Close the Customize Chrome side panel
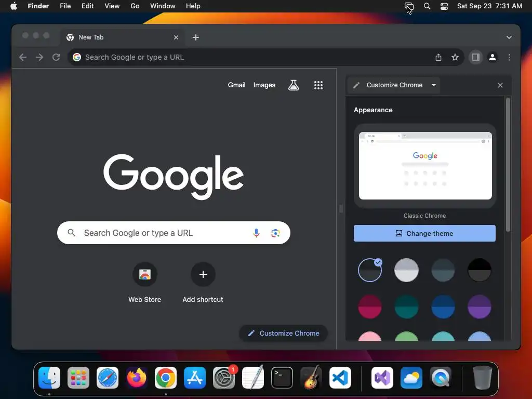The height and width of the screenshot is (399, 532). [x=500, y=85]
